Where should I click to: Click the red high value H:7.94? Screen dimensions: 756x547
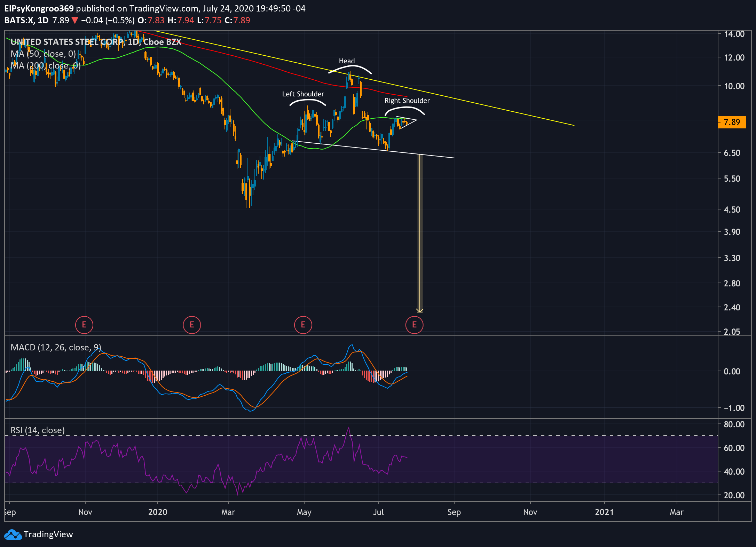181,21
